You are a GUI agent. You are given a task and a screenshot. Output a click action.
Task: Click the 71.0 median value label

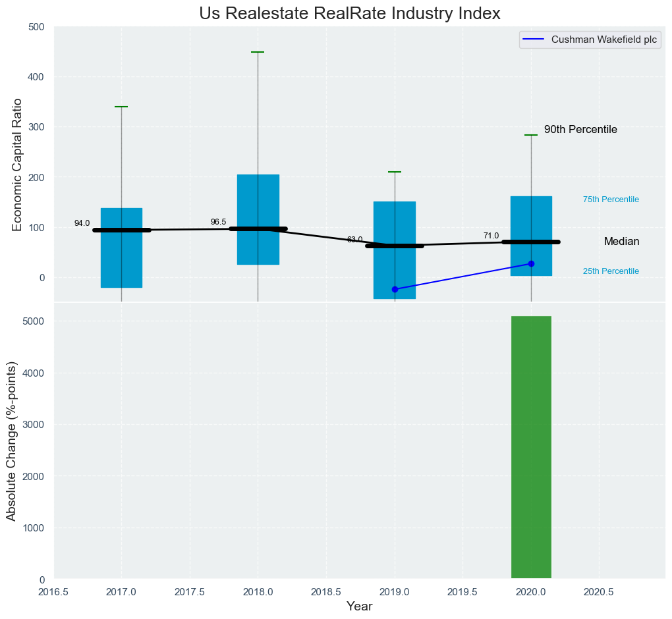click(491, 236)
